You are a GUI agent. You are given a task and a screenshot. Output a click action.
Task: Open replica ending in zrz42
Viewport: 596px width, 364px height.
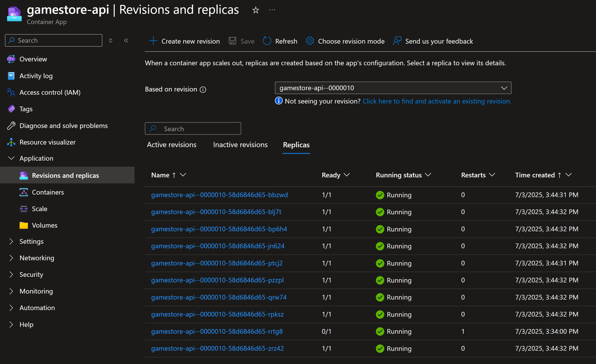(217, 348)
